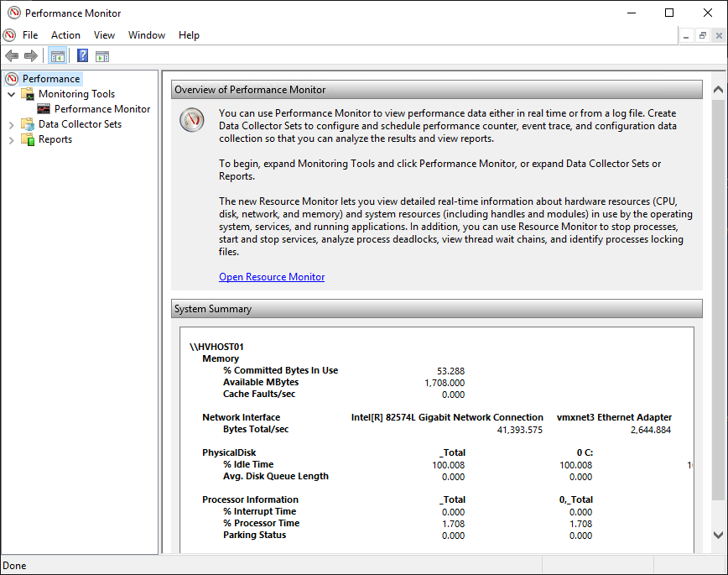Open the Help menu

[x=189, y=35]
